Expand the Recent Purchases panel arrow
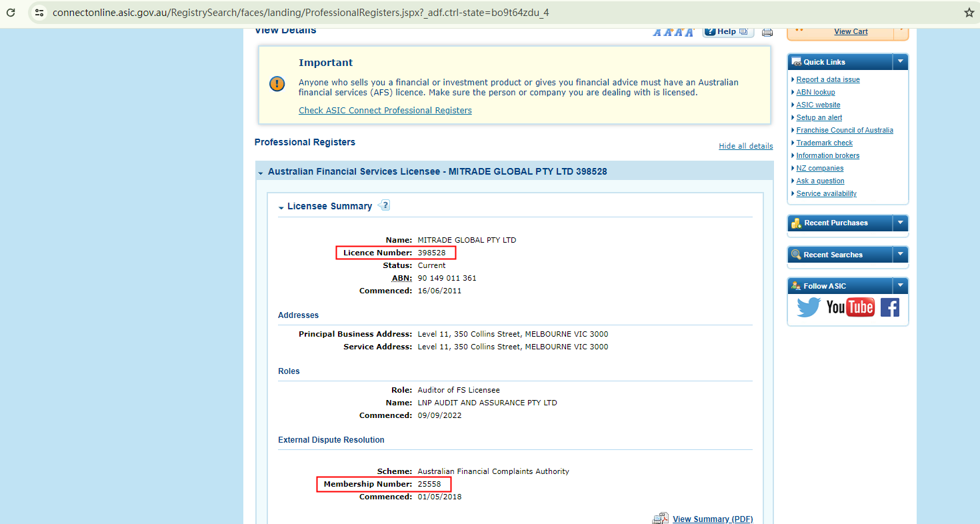 click(901, 223)
